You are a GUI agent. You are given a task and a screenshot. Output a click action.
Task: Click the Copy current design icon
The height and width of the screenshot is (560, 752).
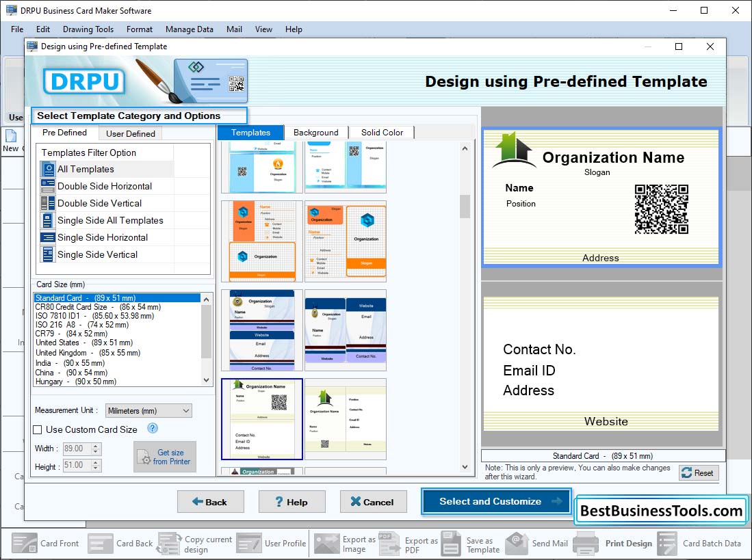[169, 543]
